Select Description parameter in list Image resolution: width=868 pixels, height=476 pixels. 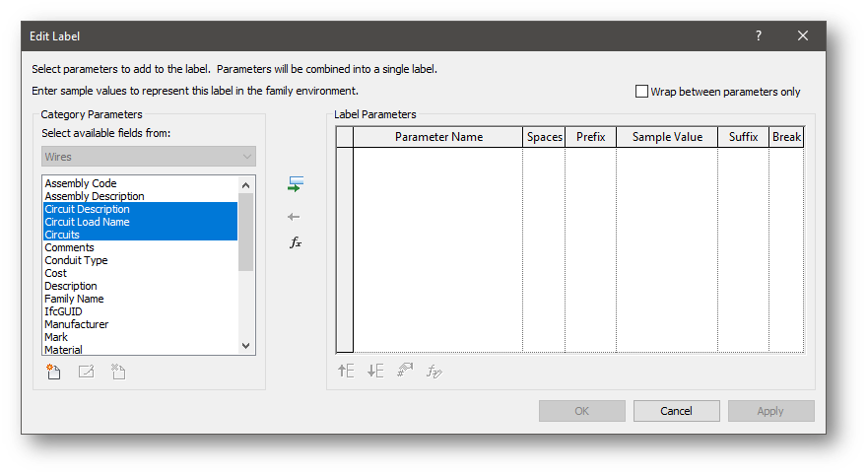coord(71,286)
